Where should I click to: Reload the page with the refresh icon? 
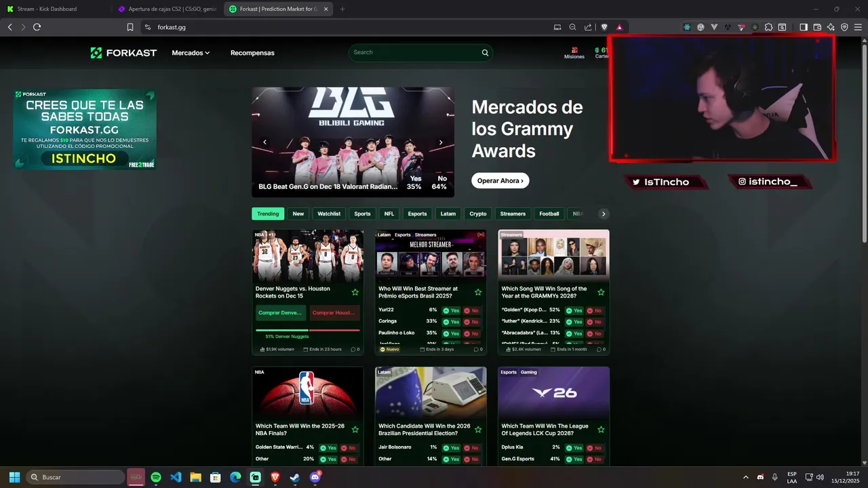point(37,27)
